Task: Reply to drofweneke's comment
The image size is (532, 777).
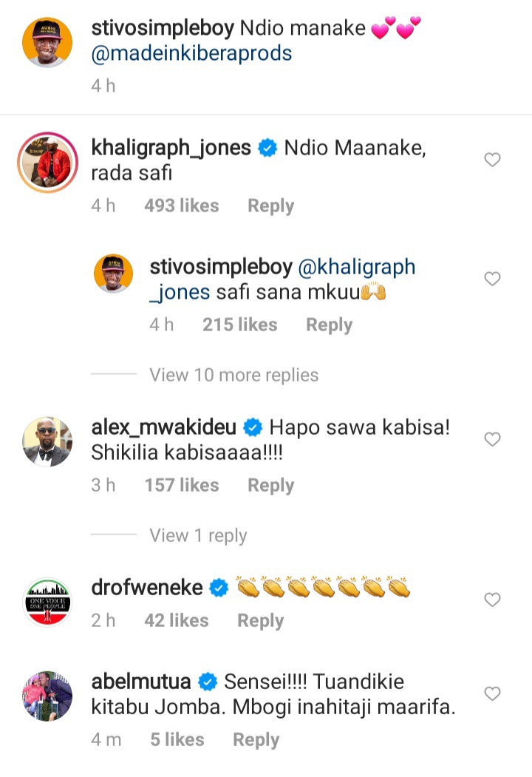Action: click(261, 620)
